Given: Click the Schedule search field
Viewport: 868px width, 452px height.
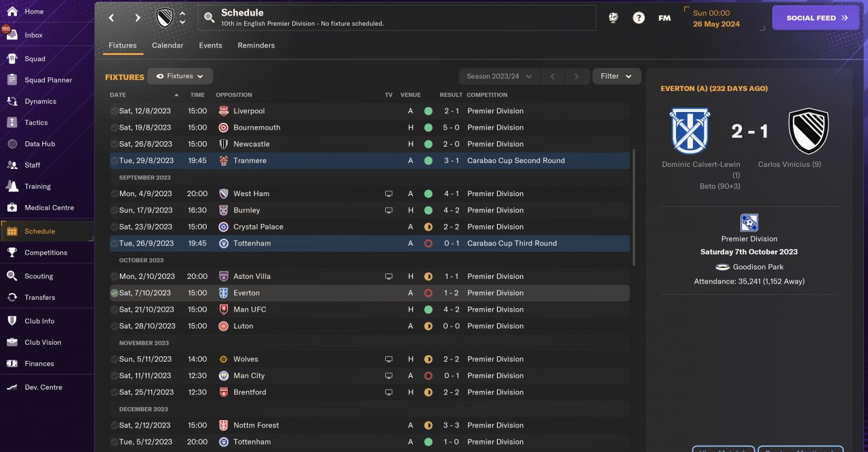Looking at the screenshot, I should coord(397,18).
